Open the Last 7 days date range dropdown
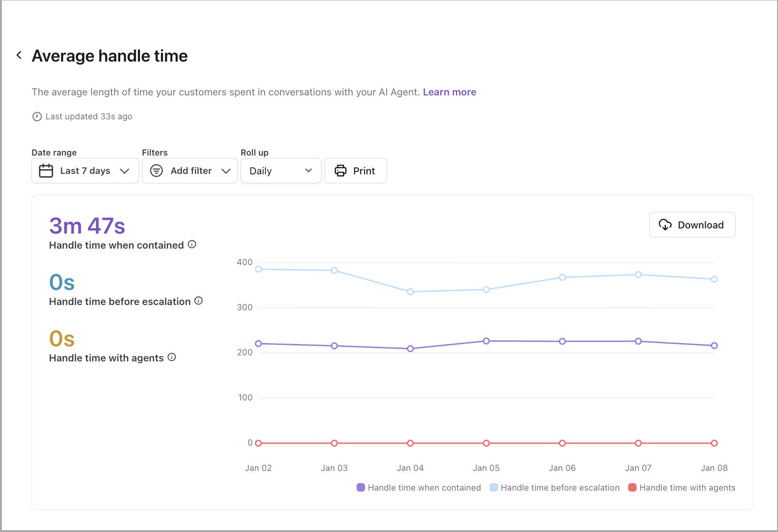Image resolution: width=778 pixels, height=532 pixels. pyautogui.click(x=85, y=171)
